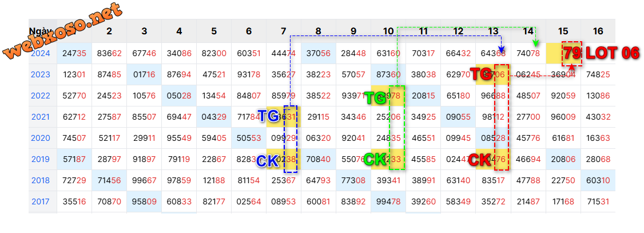
Task: Click the highlighted cell 99478
Action: click(x=388, y=202)
